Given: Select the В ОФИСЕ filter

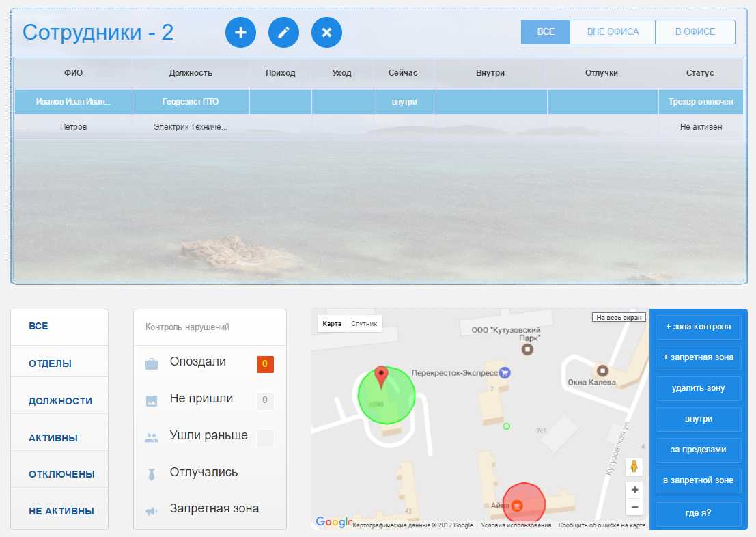Looking at the screenshot, I should point(695,32).
